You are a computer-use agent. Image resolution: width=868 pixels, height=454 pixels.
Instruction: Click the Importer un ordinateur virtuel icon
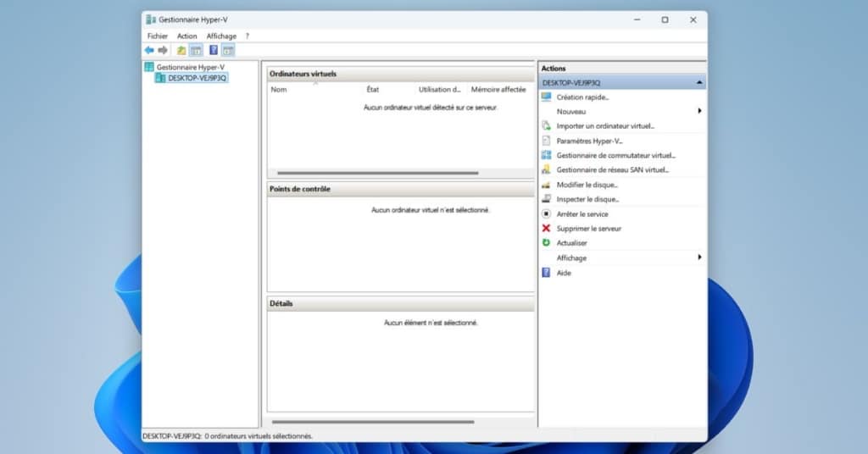(547, 126)
